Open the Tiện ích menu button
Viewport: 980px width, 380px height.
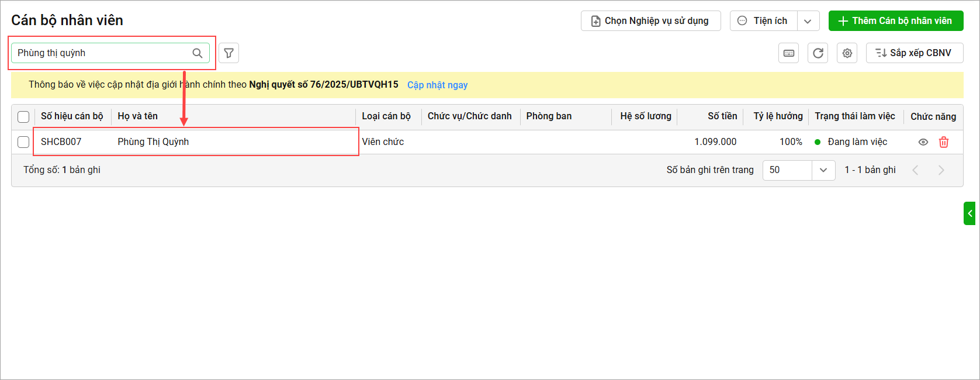pyautogui.click(x=763, y=21)
